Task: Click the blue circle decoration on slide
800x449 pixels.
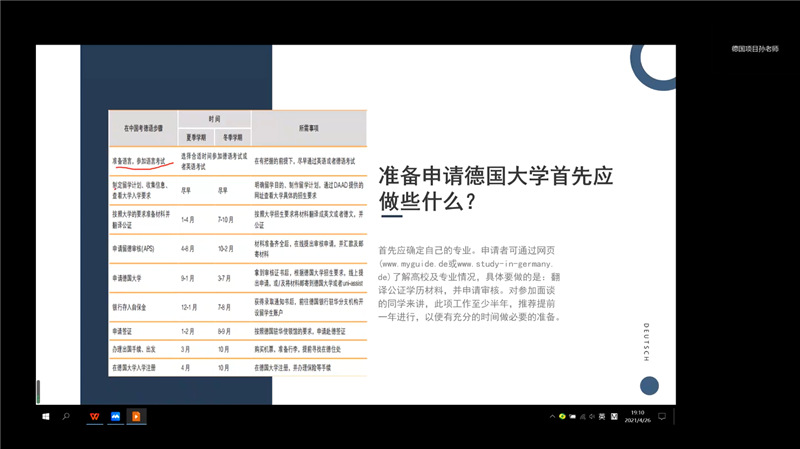Action: pyautogui.click(x=649, y=385)
